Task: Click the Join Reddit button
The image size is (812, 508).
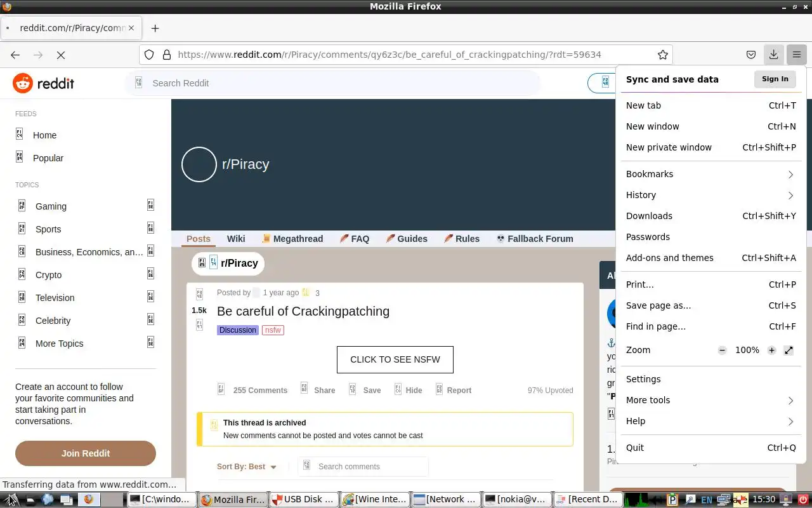Action: pos(86,453)
